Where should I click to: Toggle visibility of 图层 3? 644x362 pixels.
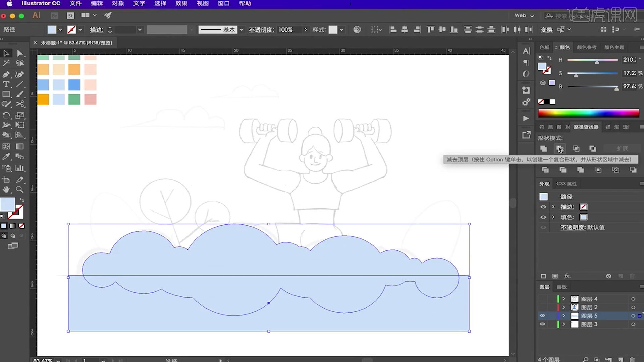(542, 324)
